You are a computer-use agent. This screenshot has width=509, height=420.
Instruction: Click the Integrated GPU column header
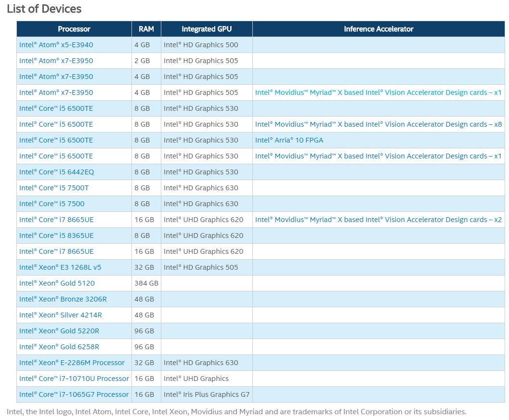click(207, 29)
